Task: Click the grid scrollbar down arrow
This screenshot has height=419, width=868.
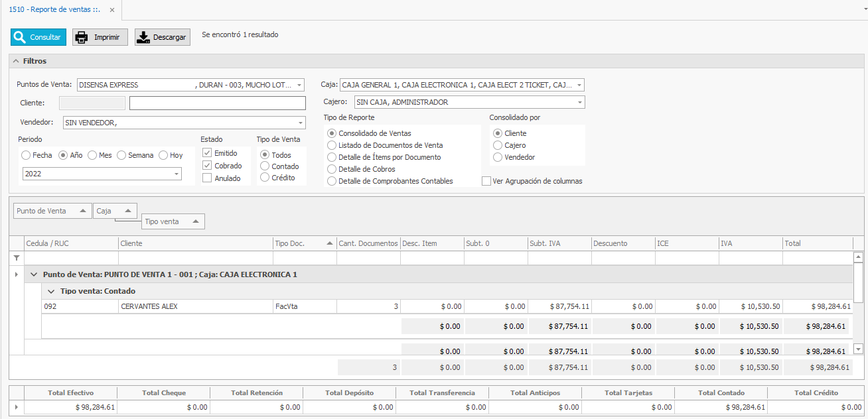Action: (x=858, y=349)
